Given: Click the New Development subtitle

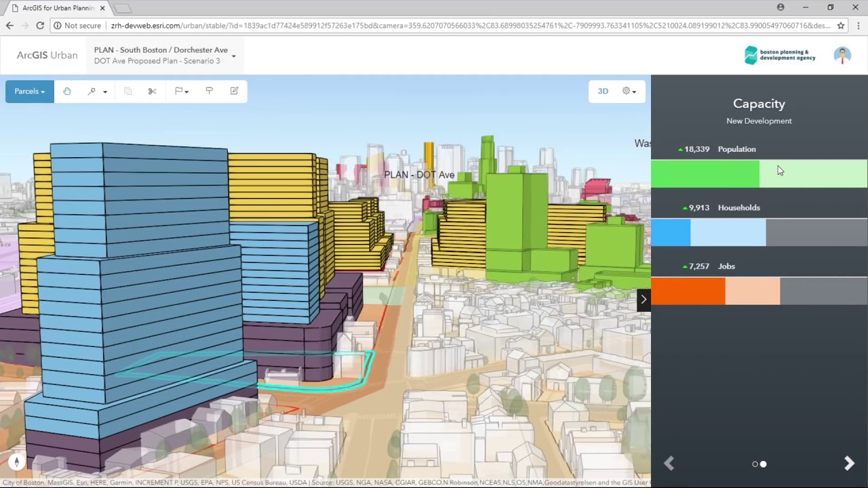Looking at the screenshot, I should (759, 121).
